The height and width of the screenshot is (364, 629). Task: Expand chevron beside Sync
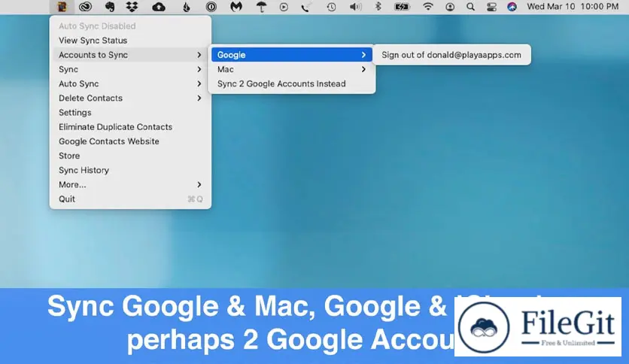click(199, 69)
